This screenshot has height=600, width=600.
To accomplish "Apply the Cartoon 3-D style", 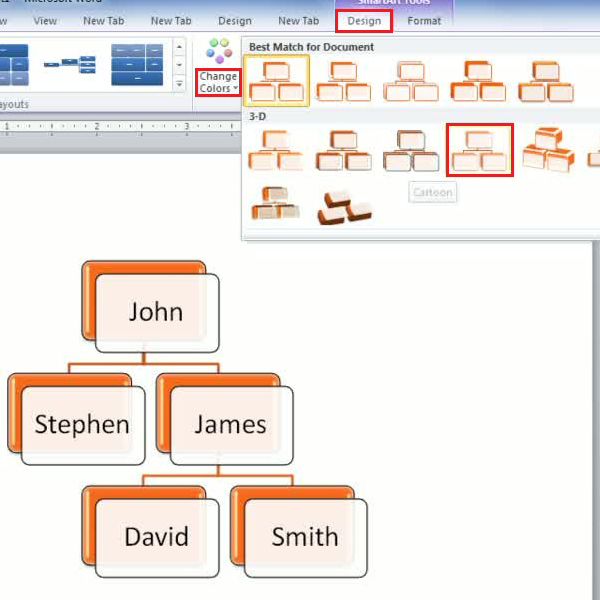I will (480, 150).
